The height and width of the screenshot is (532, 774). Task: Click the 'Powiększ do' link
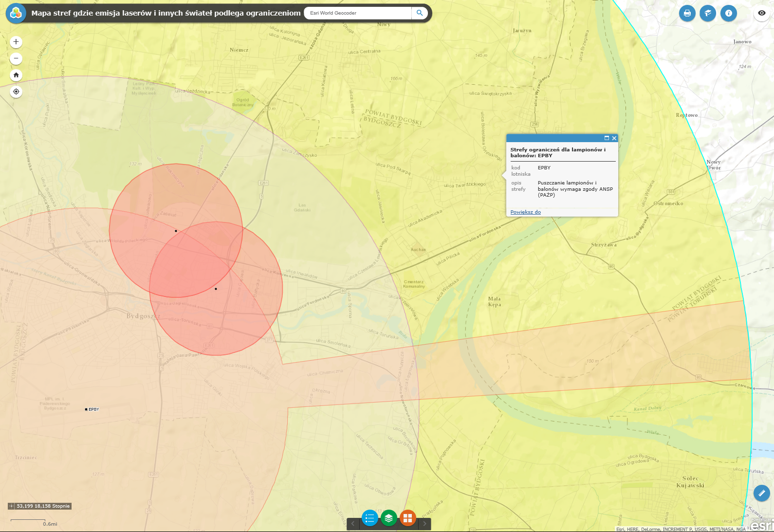(525, 212)
